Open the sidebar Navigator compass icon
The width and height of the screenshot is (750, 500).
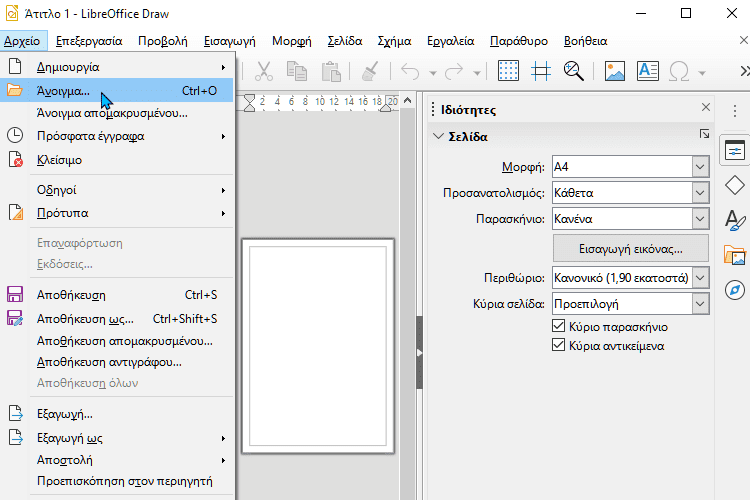[x=735, y=290]
